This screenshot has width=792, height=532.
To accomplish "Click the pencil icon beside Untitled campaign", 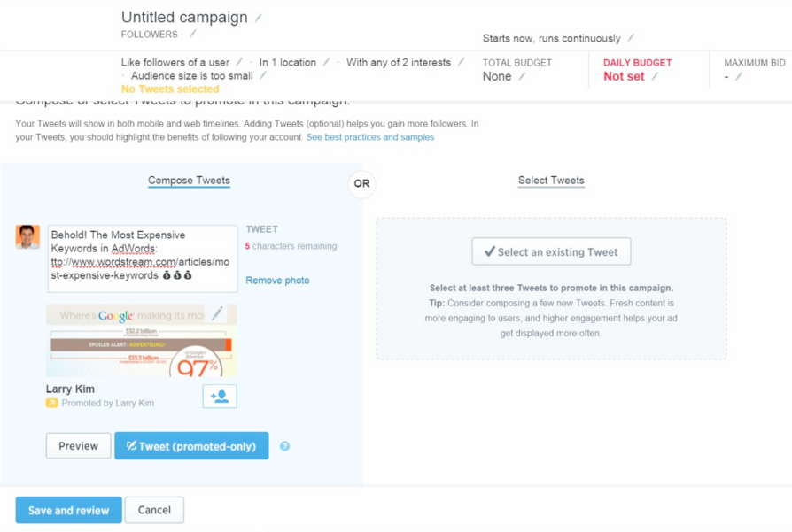I will pos(259,18).
